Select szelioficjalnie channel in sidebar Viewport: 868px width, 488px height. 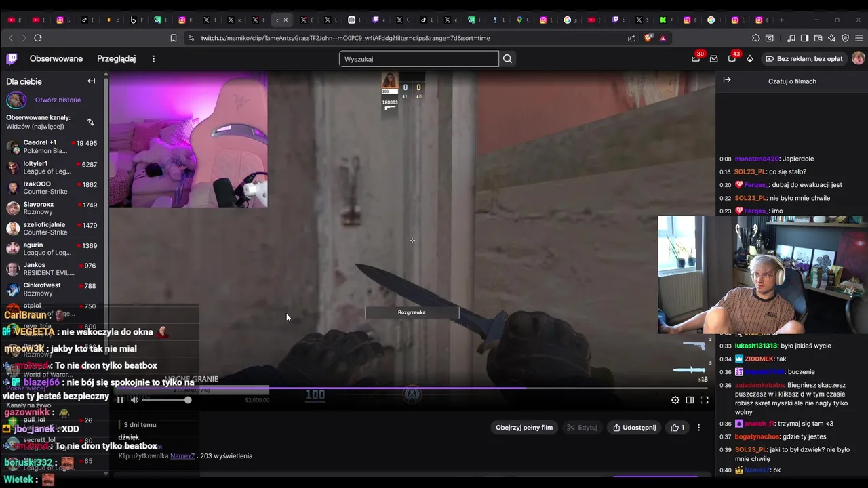click(53, 228)
